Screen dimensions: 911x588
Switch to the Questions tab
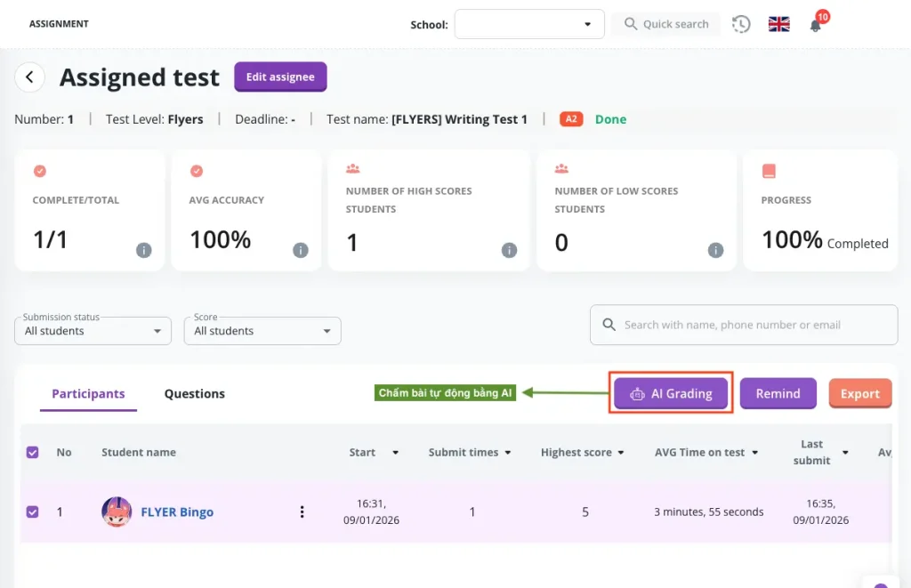pos(194,394)
